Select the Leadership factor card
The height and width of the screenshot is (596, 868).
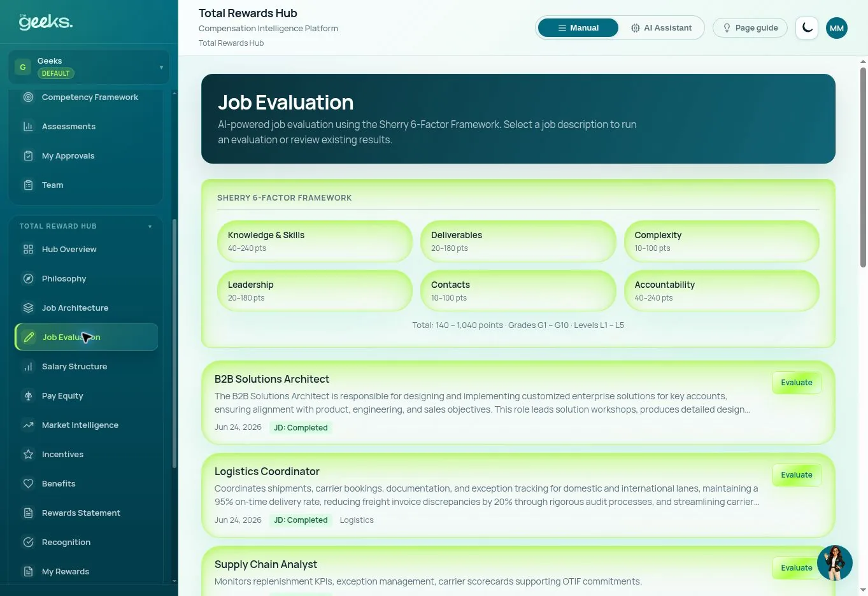click(x=315, y=291)
